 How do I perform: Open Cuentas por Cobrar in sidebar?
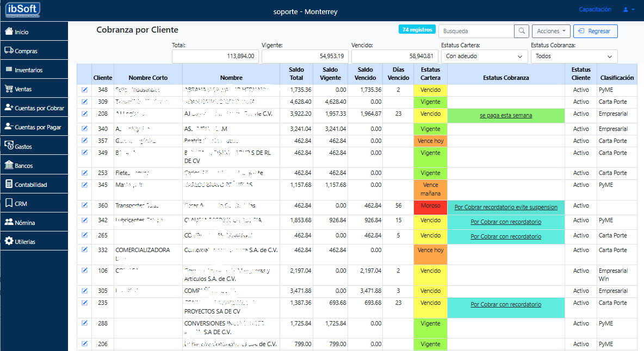[x=34, y=108]
